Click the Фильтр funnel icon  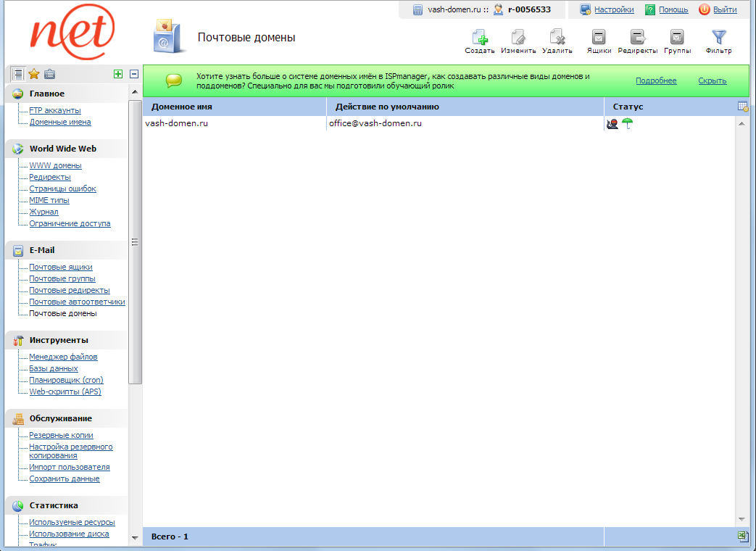pos(718,38)
